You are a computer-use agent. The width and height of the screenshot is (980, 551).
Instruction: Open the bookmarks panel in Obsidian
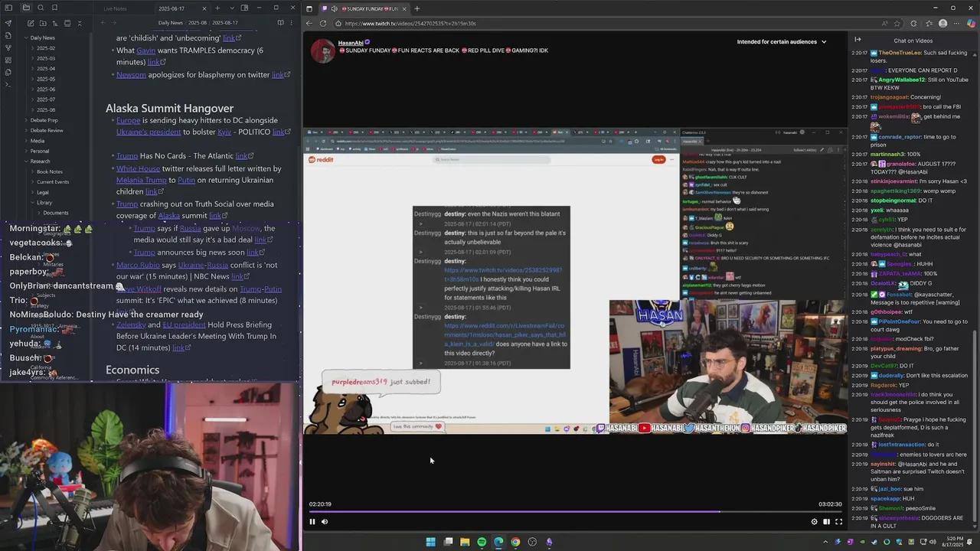tap(54, 8)
